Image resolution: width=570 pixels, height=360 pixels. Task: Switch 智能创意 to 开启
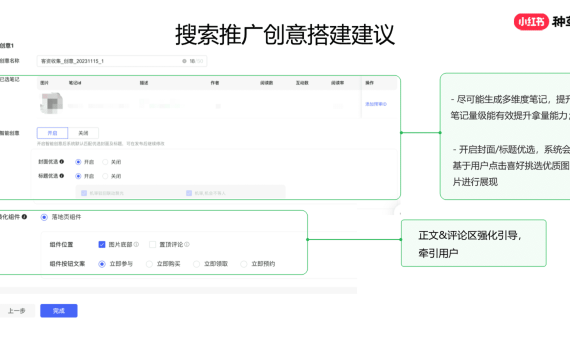click(52, 133)
